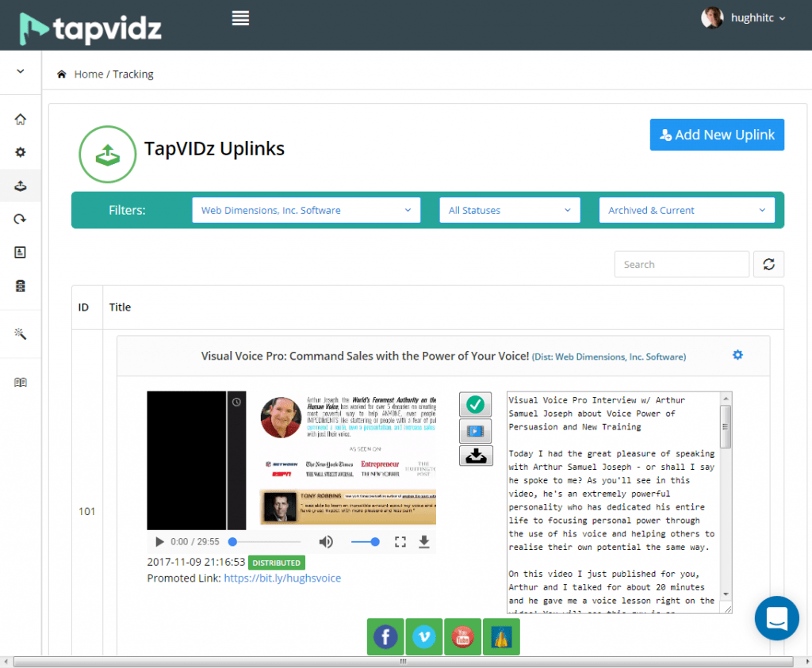Click inside the description text area
The width and height of the screenshot is (812, 668).
614,502
